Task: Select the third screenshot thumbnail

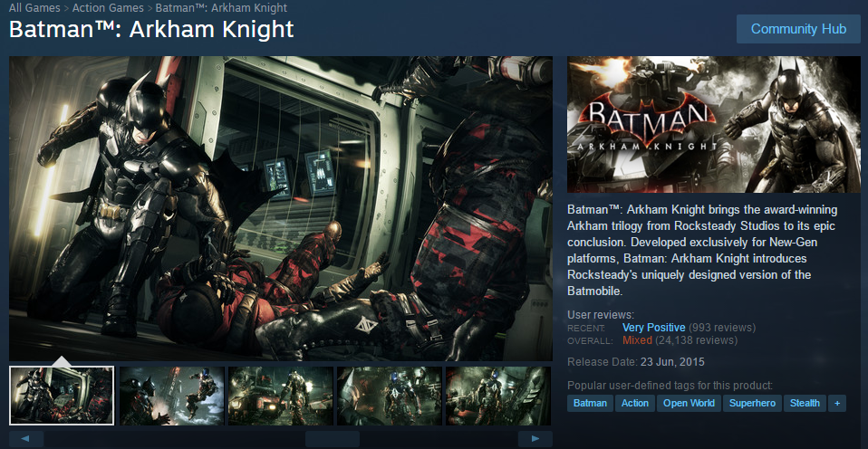Action: tap(281, 396)
